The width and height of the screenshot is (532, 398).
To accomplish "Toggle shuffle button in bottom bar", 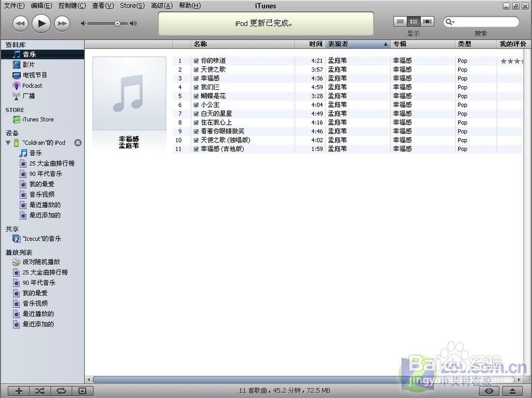I will point(40,391).
